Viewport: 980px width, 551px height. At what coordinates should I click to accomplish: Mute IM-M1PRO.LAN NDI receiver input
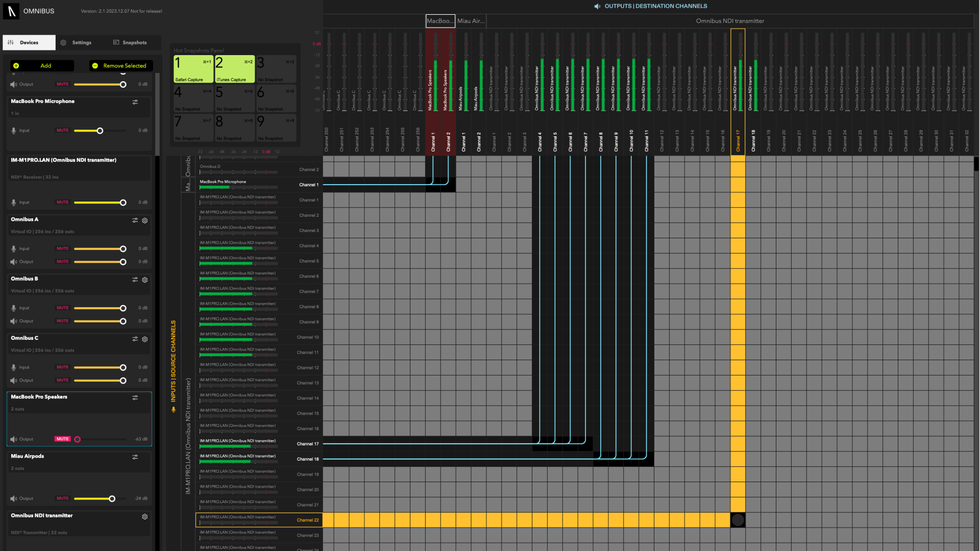coord(63,203)
